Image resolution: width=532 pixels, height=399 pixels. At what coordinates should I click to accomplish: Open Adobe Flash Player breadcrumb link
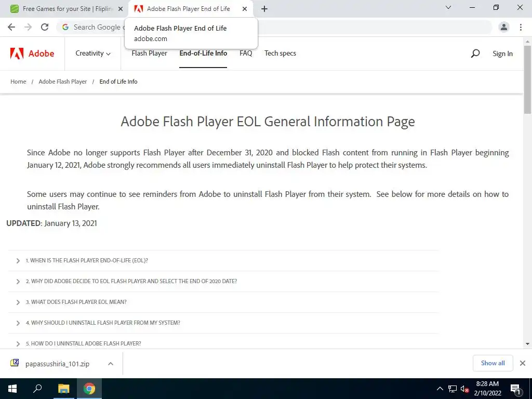pyautogui.click(x=63, y=82)
